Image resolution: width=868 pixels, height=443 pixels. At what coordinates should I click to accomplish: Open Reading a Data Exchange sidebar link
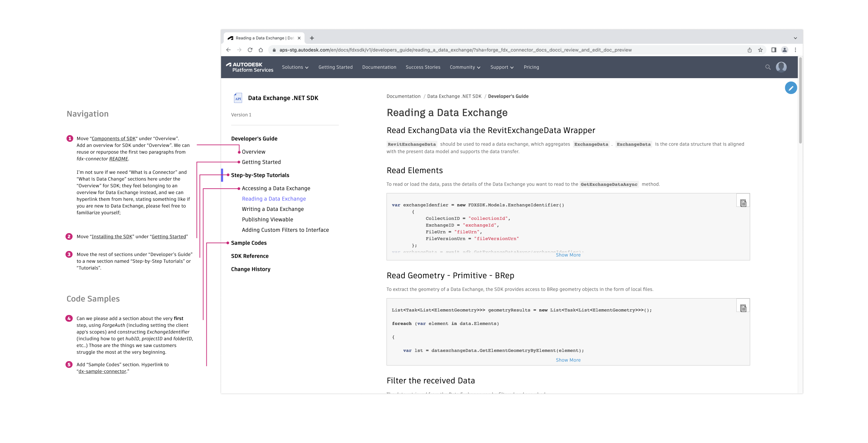(274, 199)
